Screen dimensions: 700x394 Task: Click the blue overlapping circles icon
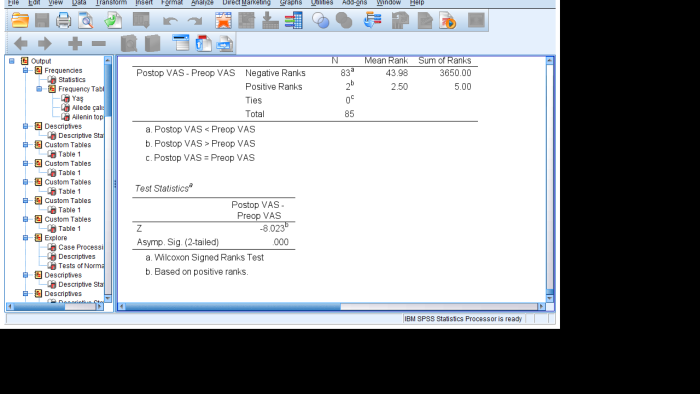click(x=320, y=21)
